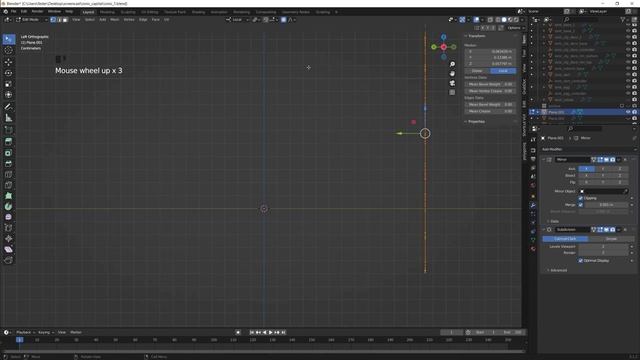Enable vertex select mode
The width and height of the screenshot is (640, 360).
[53, 20]
